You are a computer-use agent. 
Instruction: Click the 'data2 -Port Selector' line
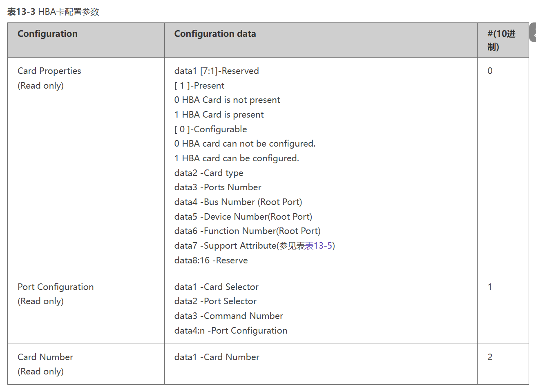(215, 301)
